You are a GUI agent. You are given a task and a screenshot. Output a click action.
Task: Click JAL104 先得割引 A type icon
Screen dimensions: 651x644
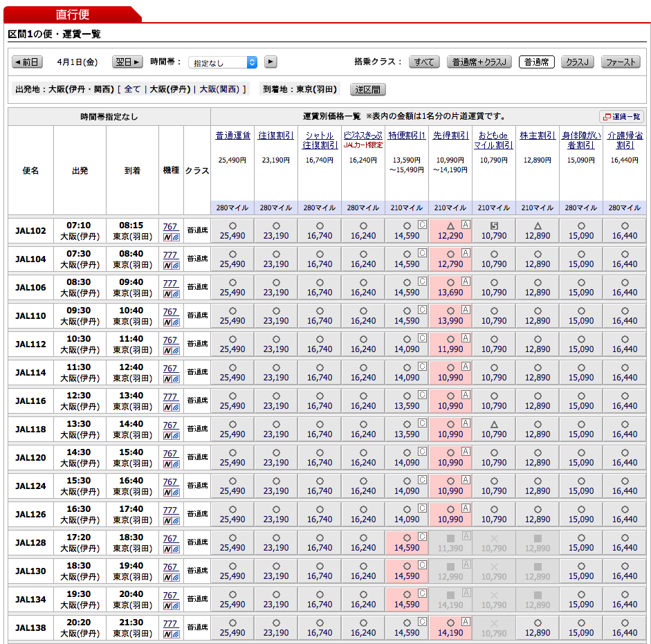click(466, 253)
